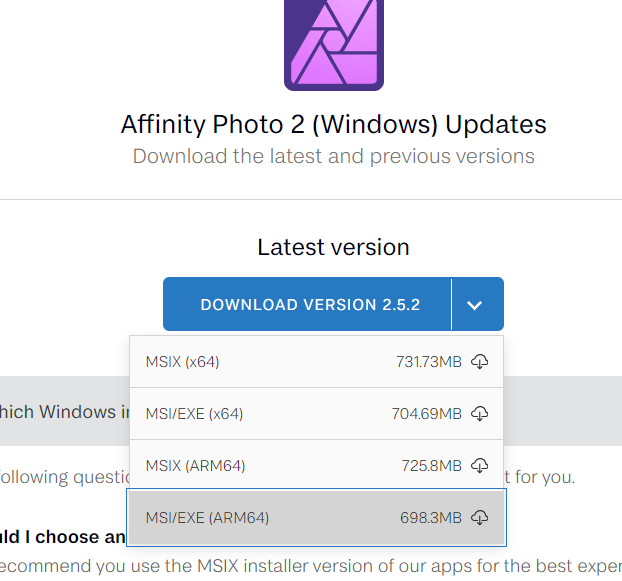Click the cloud download icon beside 731.73MB
The image size is (622, 581).
click(x=480, y=362)
